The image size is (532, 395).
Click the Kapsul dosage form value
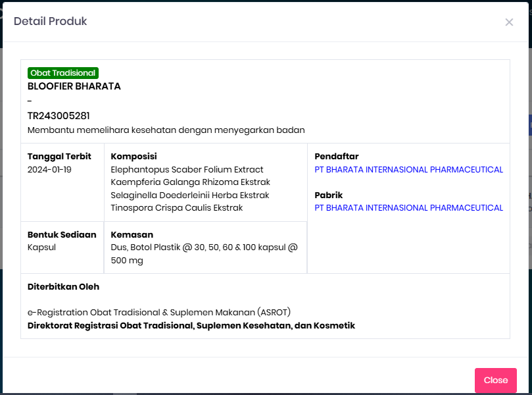[x=41, y=248]
